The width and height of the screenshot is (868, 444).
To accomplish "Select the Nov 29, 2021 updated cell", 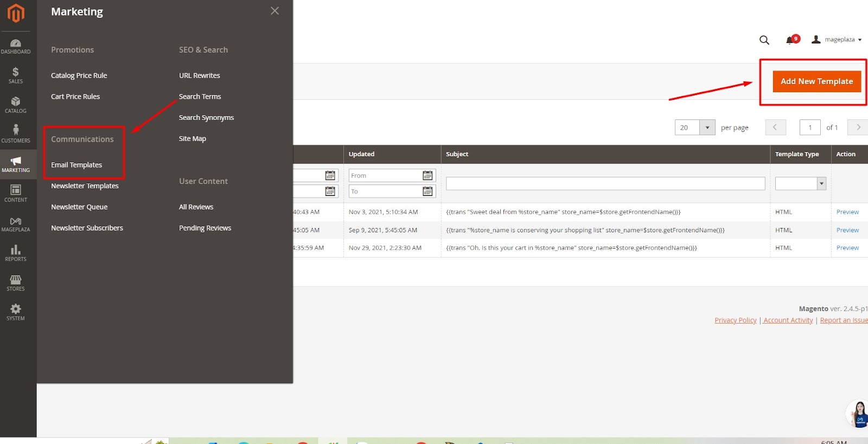I will click(392, 248).
